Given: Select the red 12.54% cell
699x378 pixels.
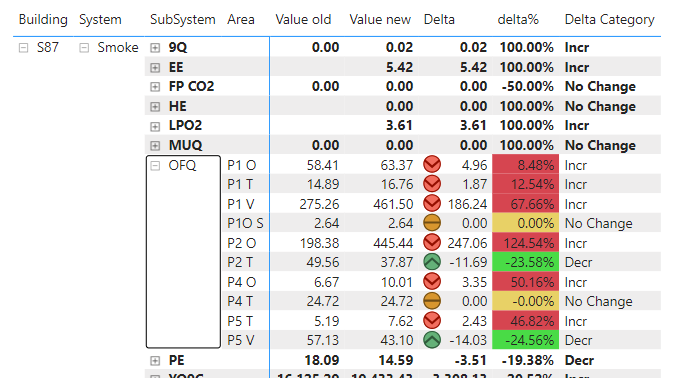Looking at the screenshot, I should point(526,184).
